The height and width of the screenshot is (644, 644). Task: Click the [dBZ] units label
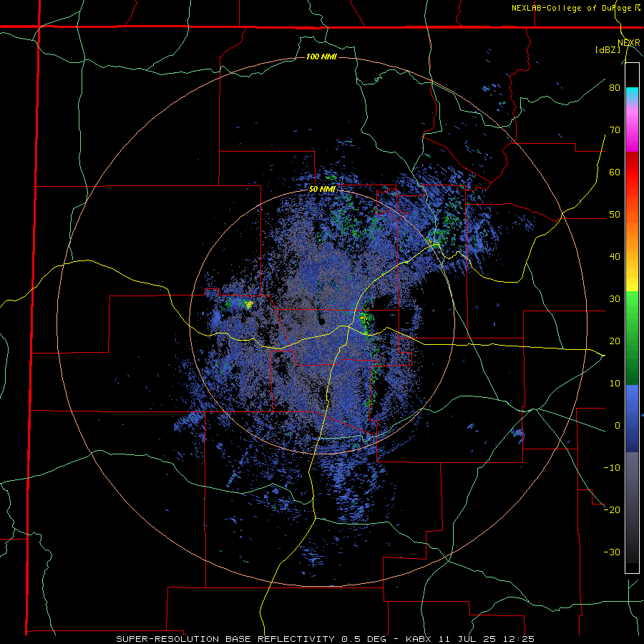[608, 49]
